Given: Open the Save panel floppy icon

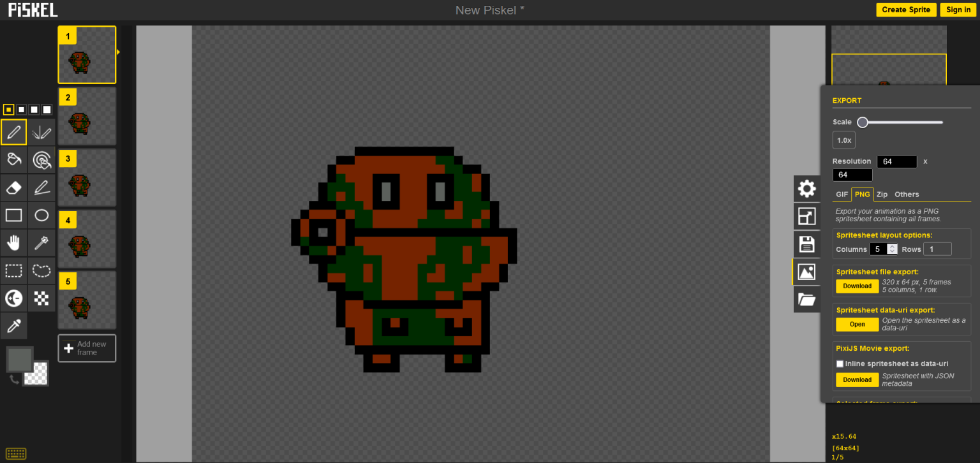Looking at the screenshot, I should coord(806,244).
